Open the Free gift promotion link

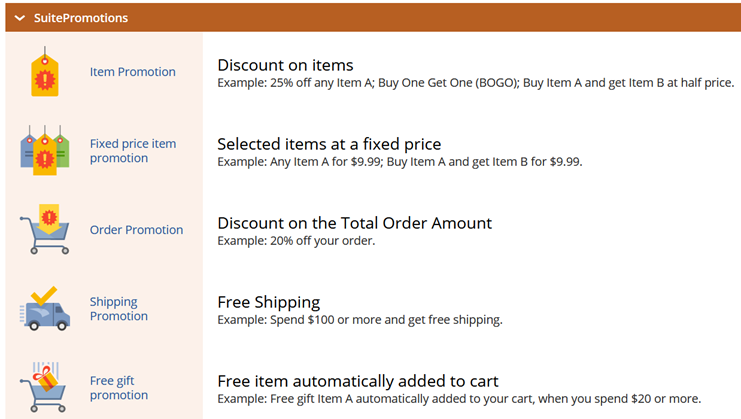[118, 388]
